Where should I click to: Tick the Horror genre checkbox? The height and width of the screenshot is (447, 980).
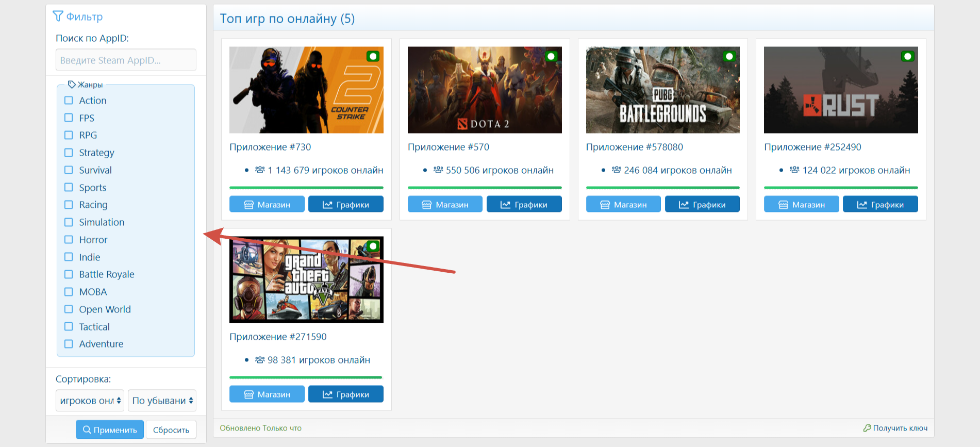coord(69,239)
